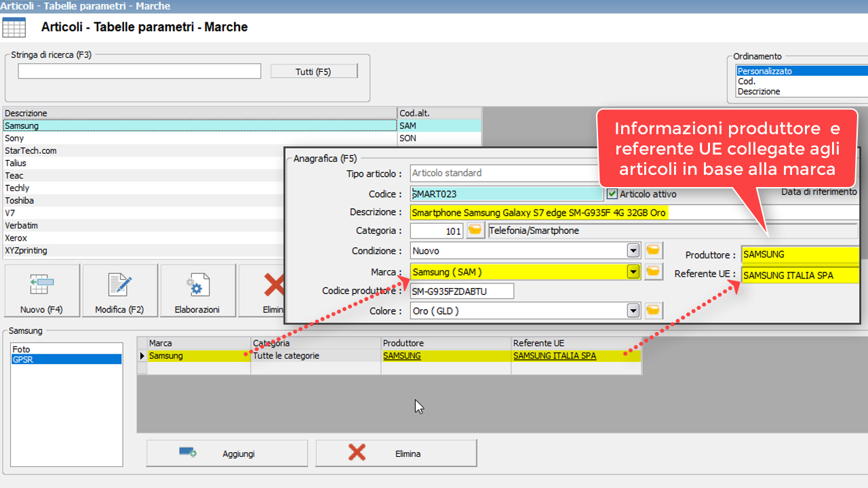The width and height of the screenshot is (868, 488).
Task: Select the Teac row
Action: [143, 176]
